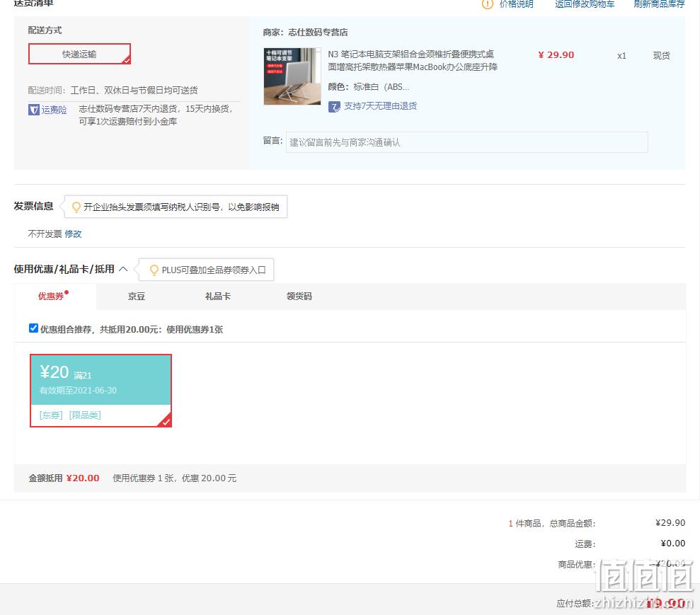Click the 运费 ¥0.00 shipping value
The image size is (700, 615).
[673, 543]
